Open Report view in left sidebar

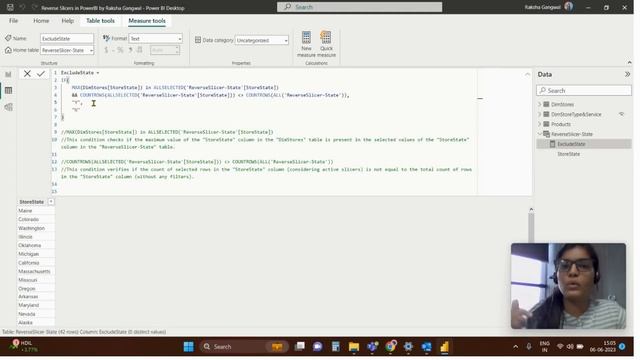click(8, 74)
